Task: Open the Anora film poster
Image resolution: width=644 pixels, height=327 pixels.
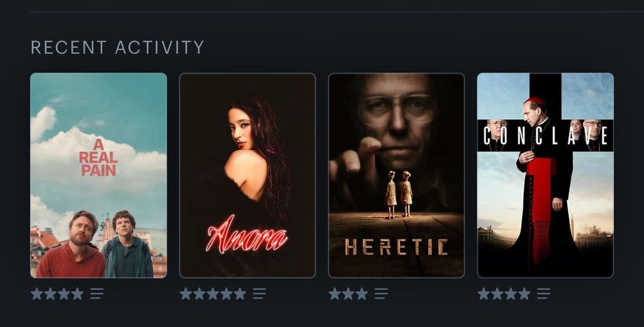Action: pos(248,176)
